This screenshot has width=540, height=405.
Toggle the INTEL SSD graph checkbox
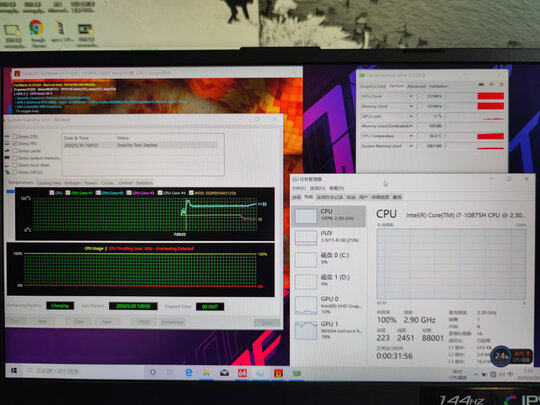click(191, 193)
